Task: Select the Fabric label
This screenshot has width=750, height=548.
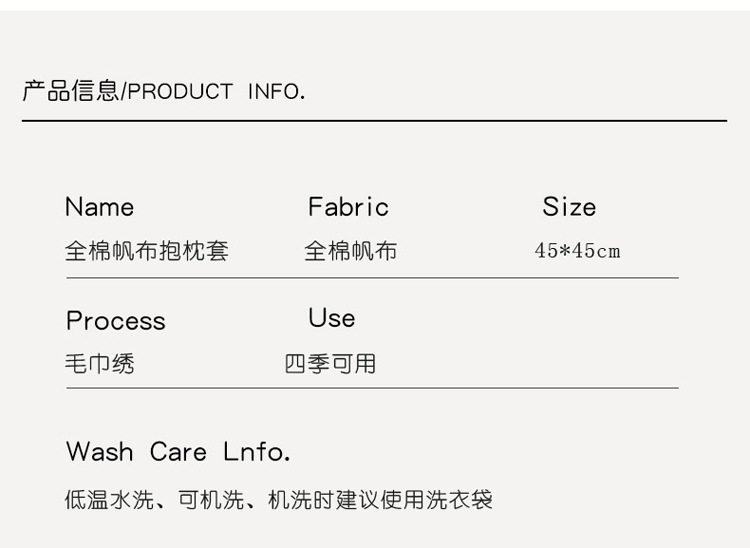Action: pyautogui.click(x=348, y=207)
